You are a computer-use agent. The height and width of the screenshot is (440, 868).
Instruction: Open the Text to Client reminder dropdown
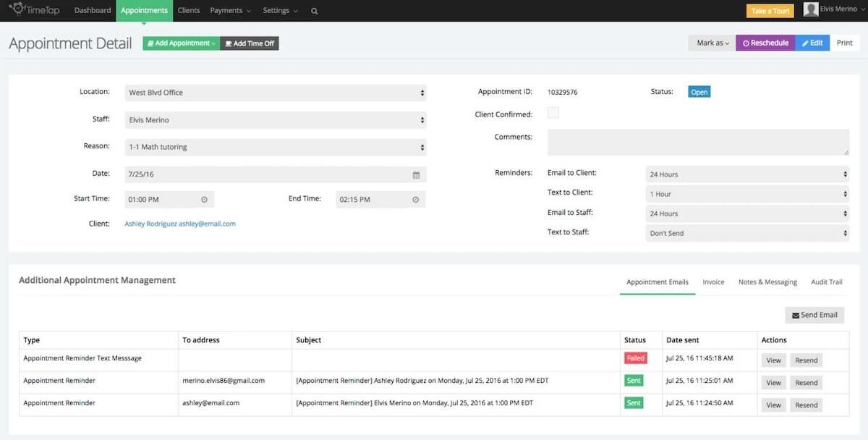point(746,194)
